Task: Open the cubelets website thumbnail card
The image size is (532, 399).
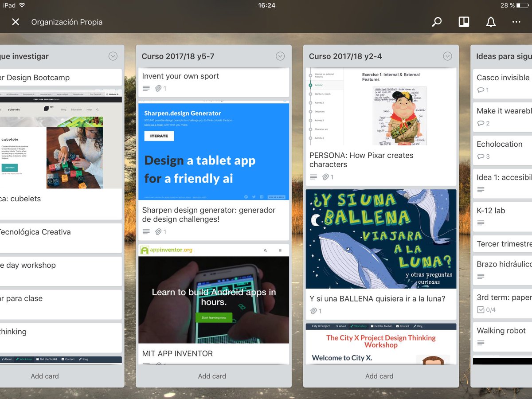Action: tap(61, 139)
